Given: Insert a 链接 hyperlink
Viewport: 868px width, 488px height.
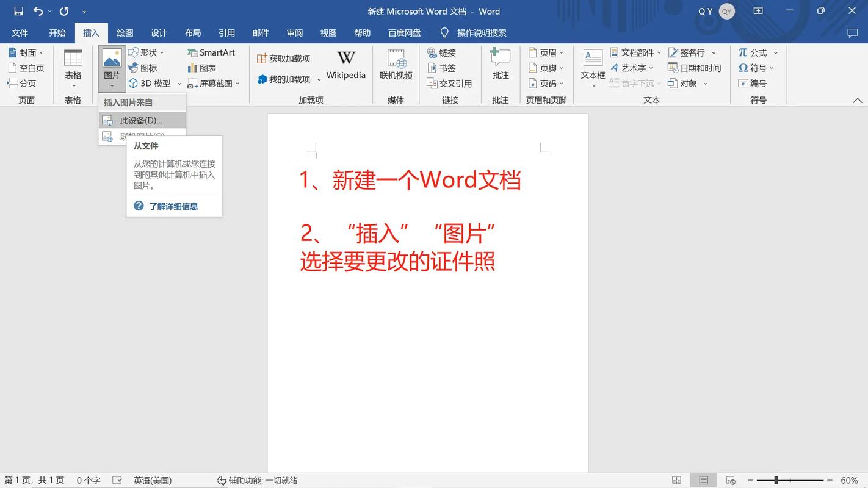Looking at the screenshot, I should click(x=442, y=53).
